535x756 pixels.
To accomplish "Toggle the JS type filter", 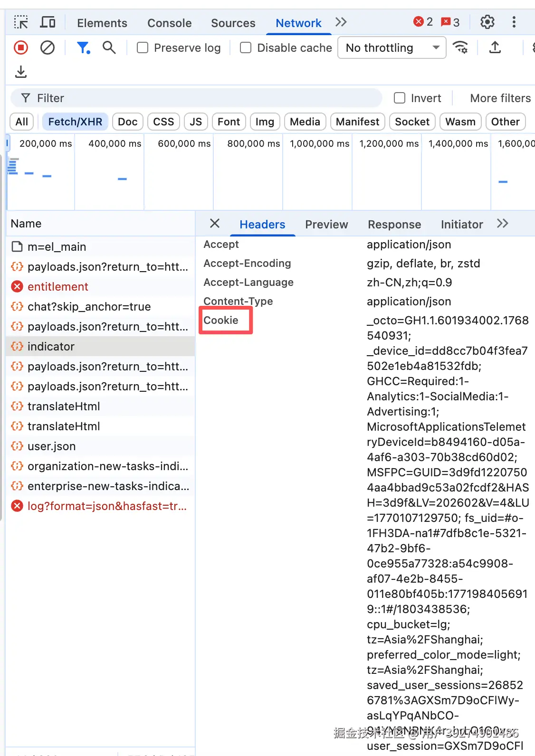I will click(196, 122).
